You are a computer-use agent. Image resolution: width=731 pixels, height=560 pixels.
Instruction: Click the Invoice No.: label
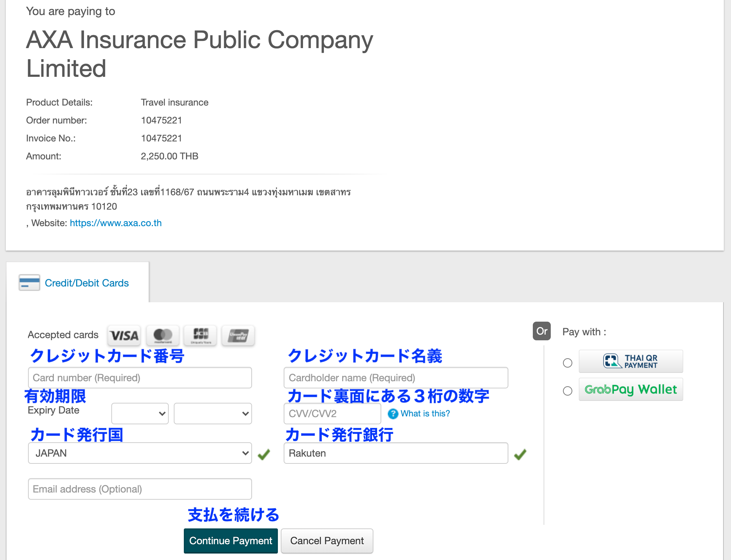tap(51, 138)
